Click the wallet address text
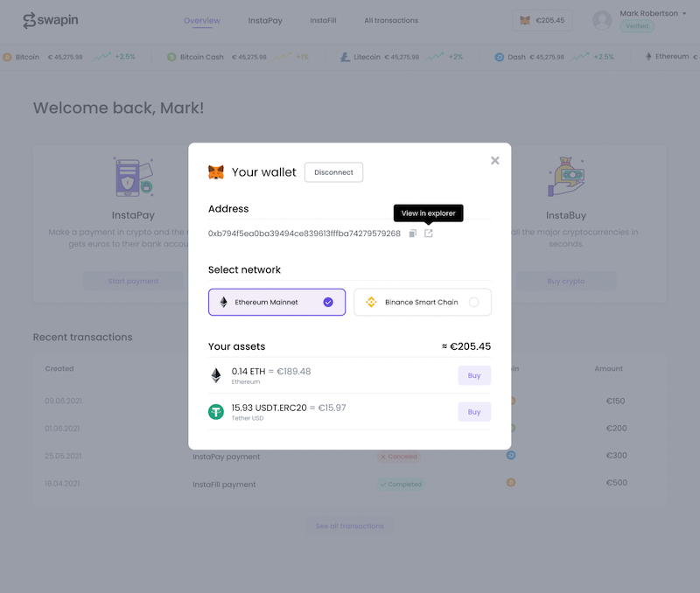700x593 pixels. (304, 234)
